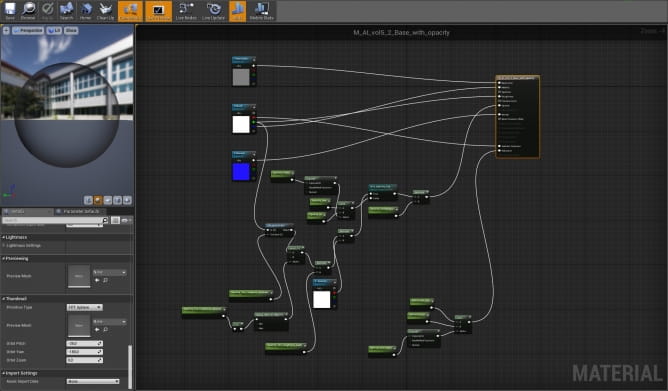This screenshot has height=391, width=668.
Task: Click Metallic input pin on result node
Action: (499, 88)
